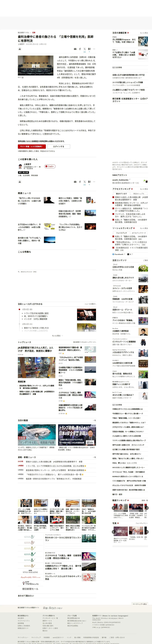
Task: Open the 札幌地裁 link in the article text
Action: point(71,68)
